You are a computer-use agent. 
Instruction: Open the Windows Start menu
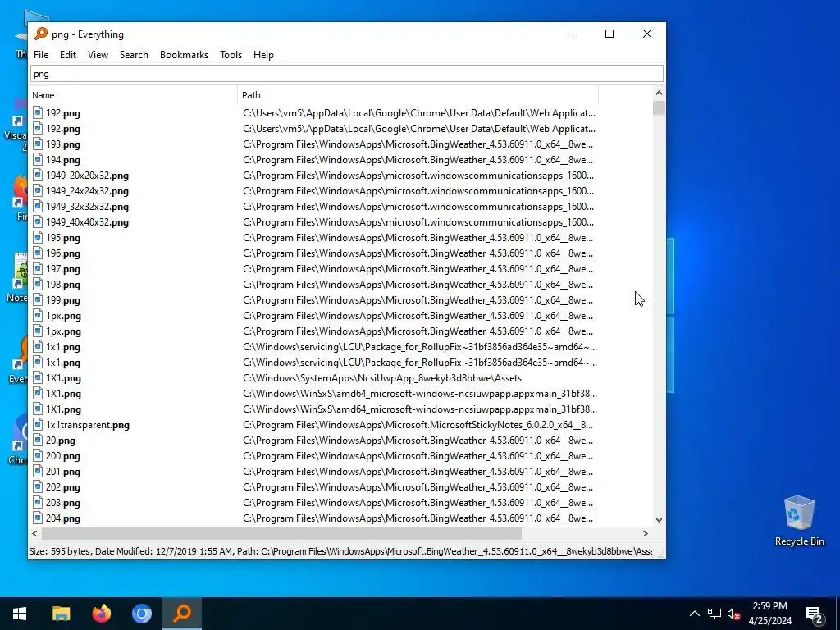tap(20, 614)
